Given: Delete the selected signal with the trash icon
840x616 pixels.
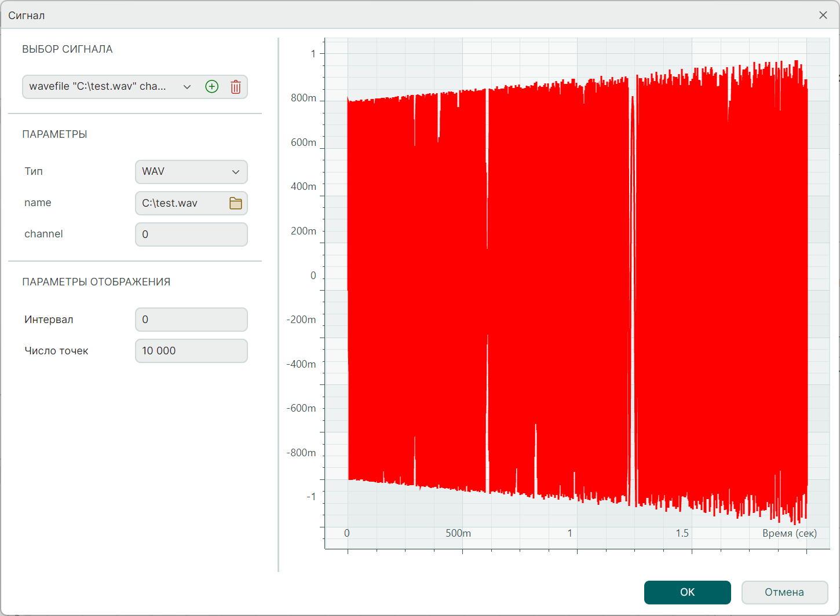Looking at the screenshot, I should tap(236, 87).
